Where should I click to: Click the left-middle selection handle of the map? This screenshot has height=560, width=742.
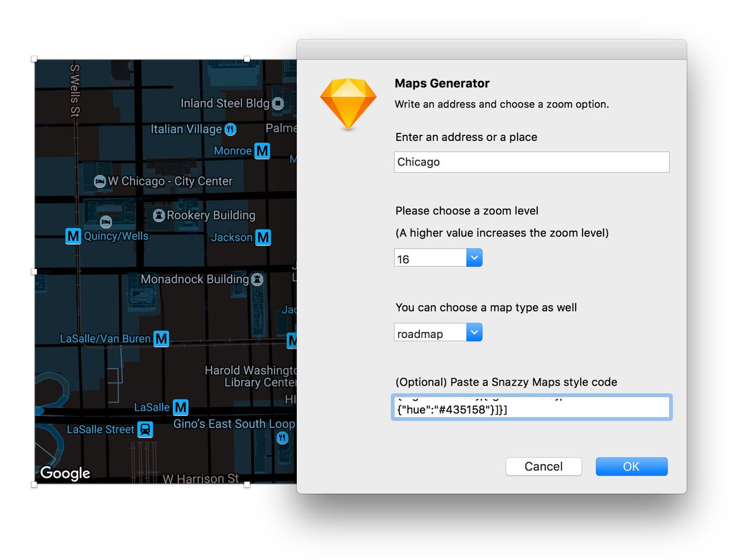click(x=34, y=271)
